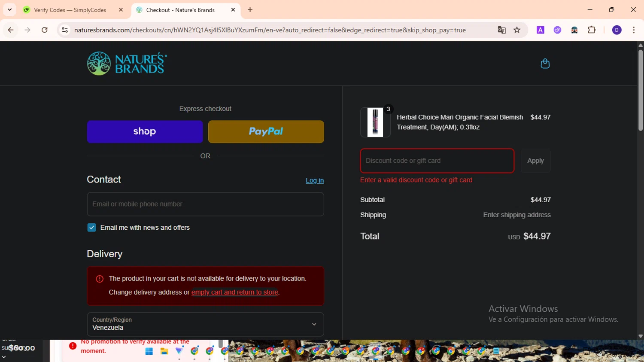Click the Total amount $44.97
The height and width of the screenshot is (362, 644).
[537, 236]
